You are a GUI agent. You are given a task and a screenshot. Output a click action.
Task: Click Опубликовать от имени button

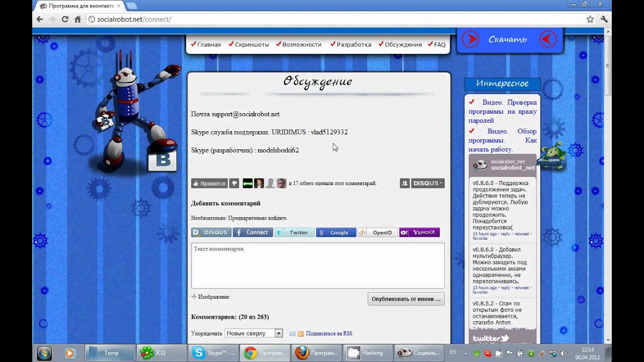point(406,299)
